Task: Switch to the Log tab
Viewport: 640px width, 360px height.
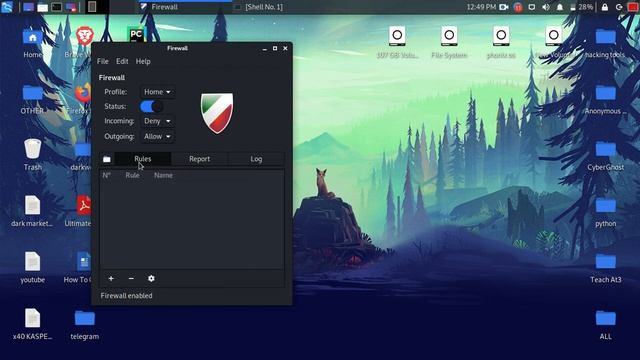Action: [256, 159]
